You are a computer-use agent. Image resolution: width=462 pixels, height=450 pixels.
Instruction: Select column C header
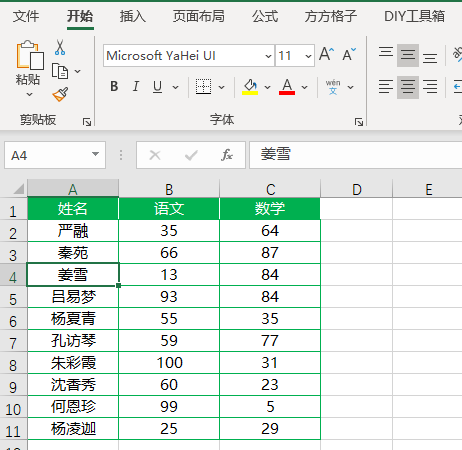270,189
